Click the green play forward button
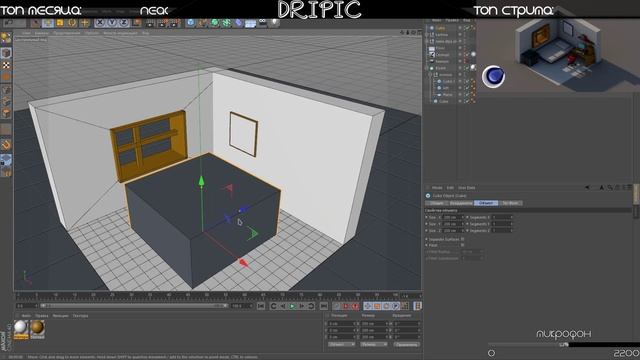The height and width of the screenshot is (360, 640). [292, 306]
